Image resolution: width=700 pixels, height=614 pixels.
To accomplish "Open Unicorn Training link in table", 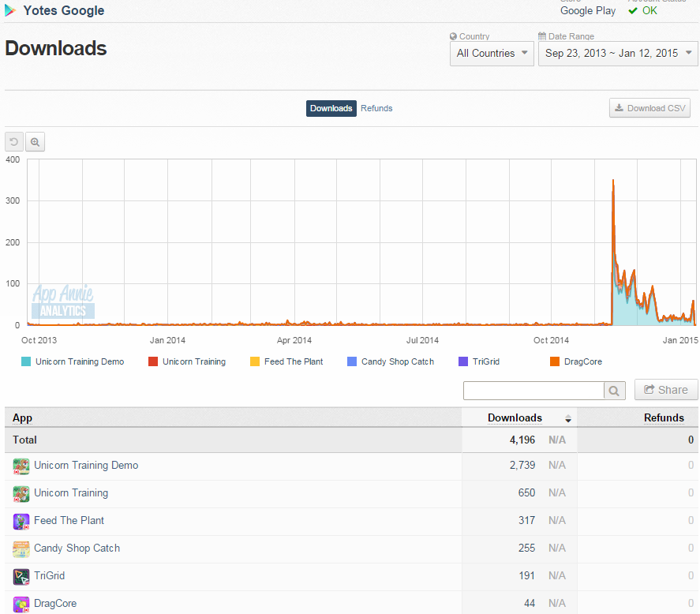I will pyautogui.click(x=71, y=493).
